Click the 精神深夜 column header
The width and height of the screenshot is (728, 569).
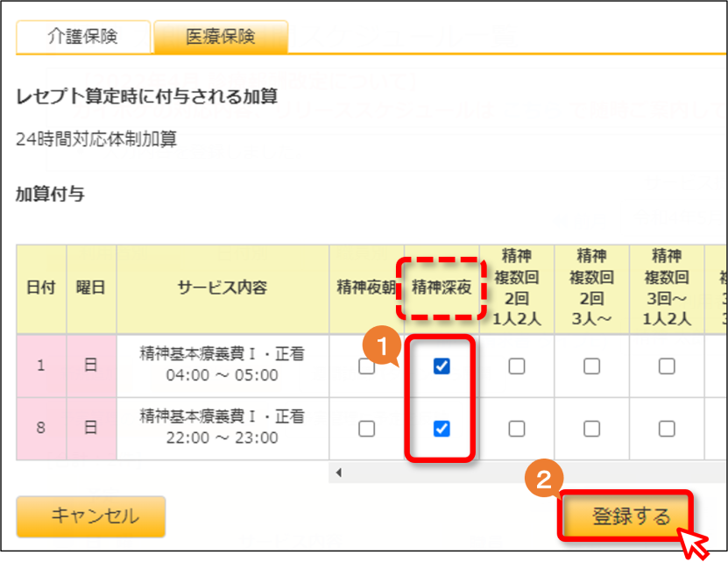pyautogui.click(x=442, y=288)
